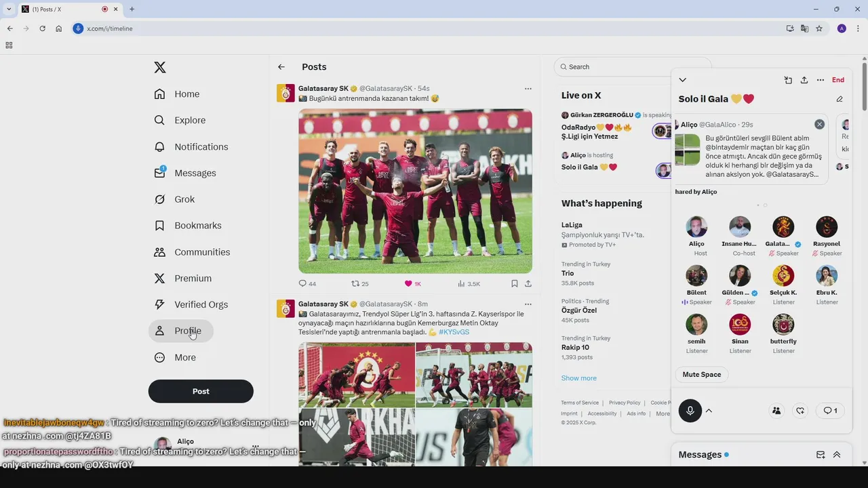
Task: Select Bülent speaker avatar
Action: click(x=696, y=276)
